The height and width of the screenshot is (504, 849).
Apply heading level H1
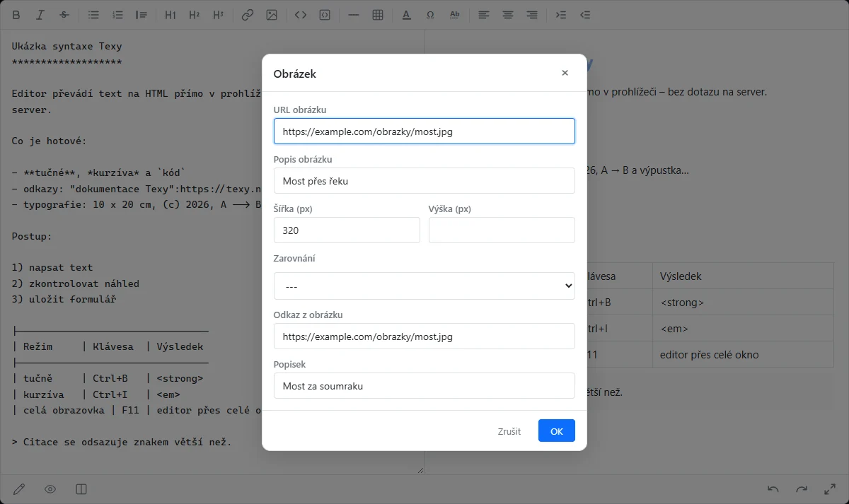(171, 14)
